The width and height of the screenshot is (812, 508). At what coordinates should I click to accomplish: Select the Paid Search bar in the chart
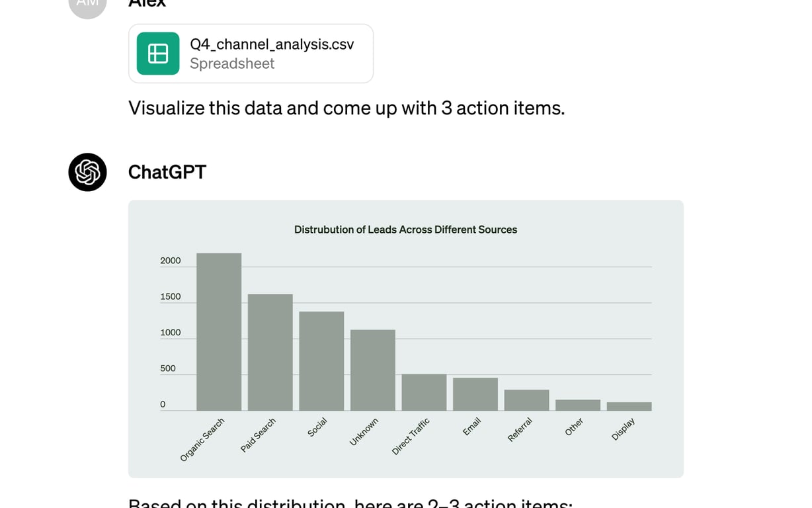click(270, 351)
